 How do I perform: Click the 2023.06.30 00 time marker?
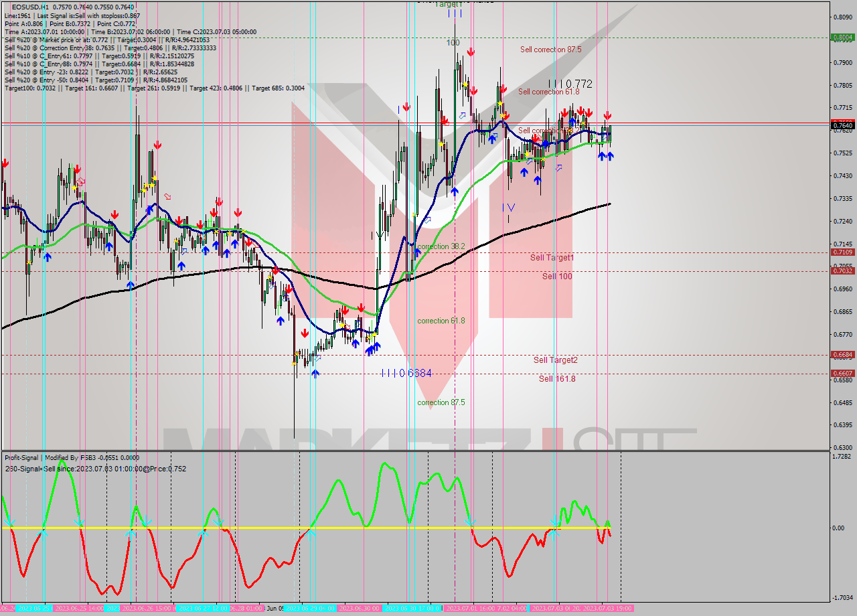click(360, 608)
